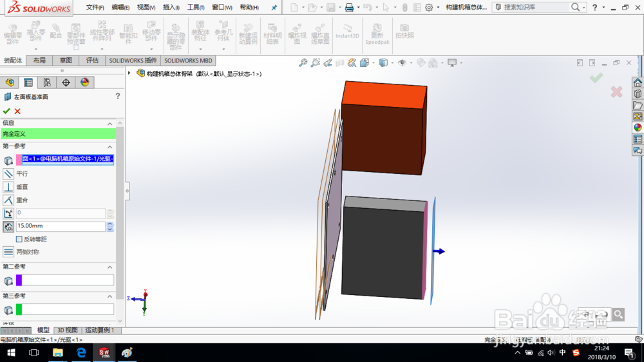The width and height of the screenshot is (644, 362).
Task: Open the PropertyManager tab icon
Action: tap(28, 82)
